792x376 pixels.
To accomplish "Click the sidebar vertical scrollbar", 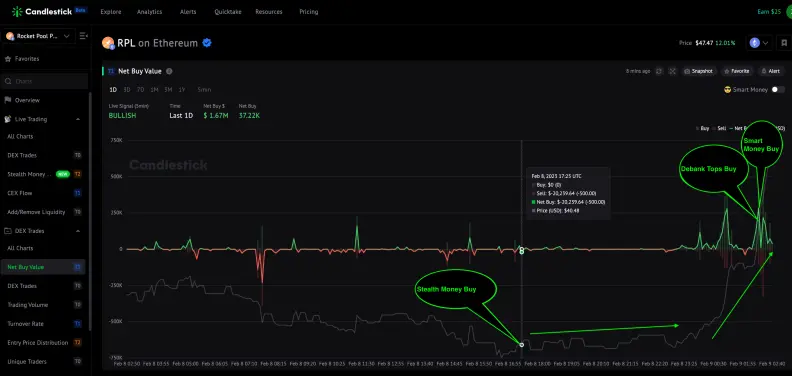I will point(90,212).
